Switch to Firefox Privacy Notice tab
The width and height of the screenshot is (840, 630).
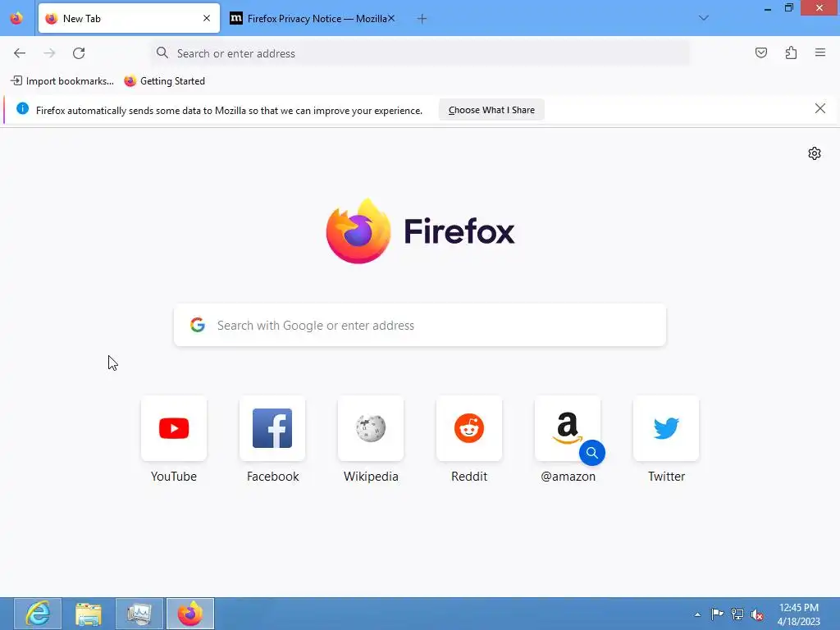click(x=313, y=18)
